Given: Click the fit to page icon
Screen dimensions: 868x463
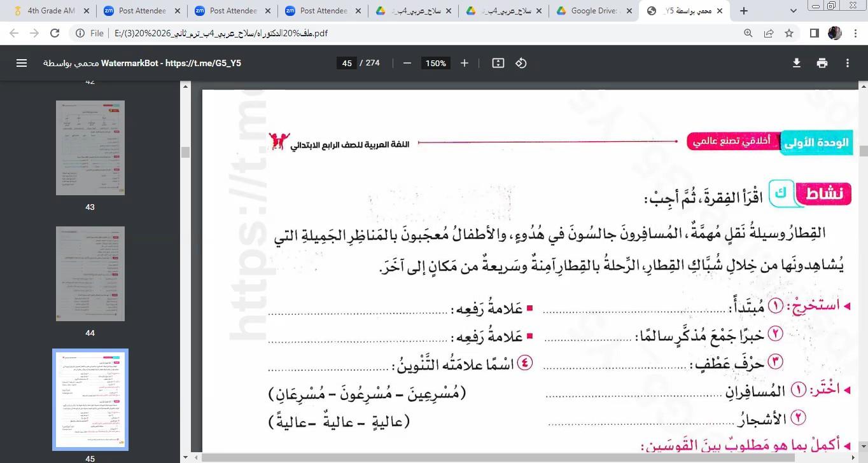Looking at the screenshot, I should pyautogui.click(x=498, y=63).
